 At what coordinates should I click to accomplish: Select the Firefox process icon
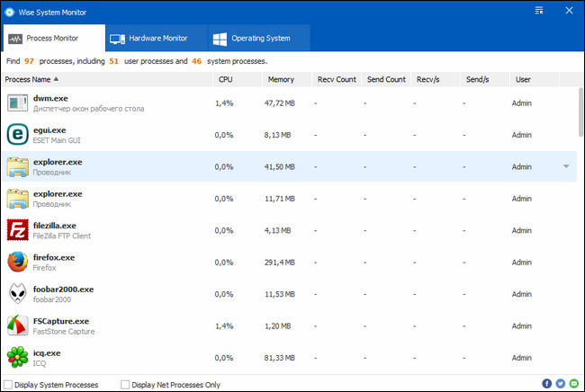(x=18, y=262)
